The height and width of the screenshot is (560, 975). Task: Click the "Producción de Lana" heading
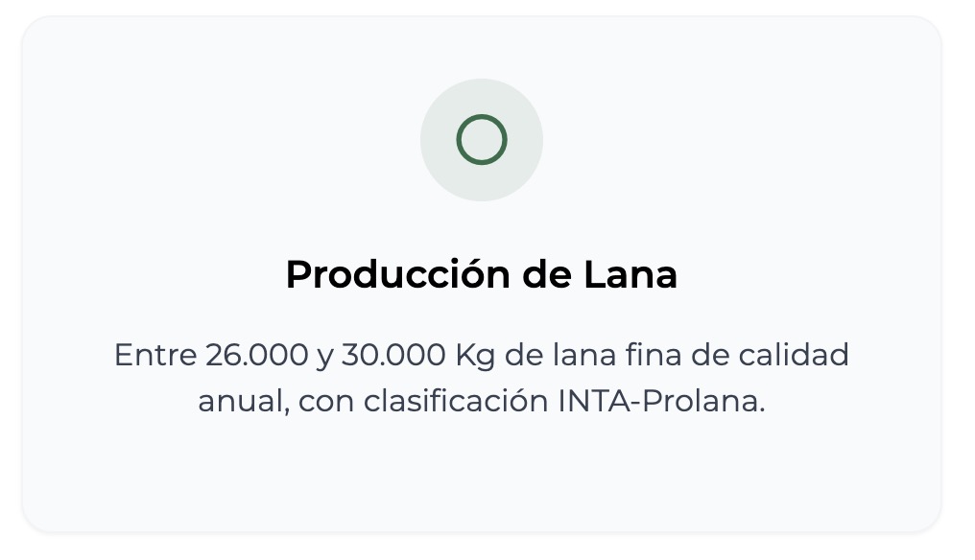coord(482,275)
